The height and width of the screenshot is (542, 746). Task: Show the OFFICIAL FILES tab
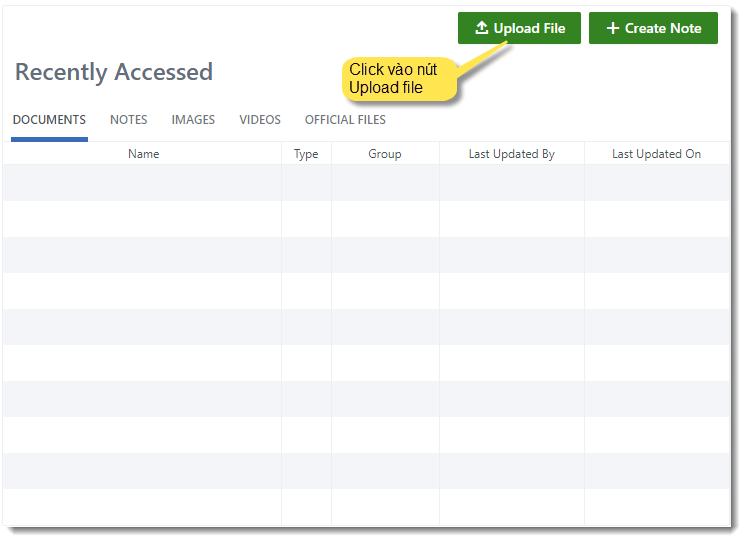(x=345, y=120)
